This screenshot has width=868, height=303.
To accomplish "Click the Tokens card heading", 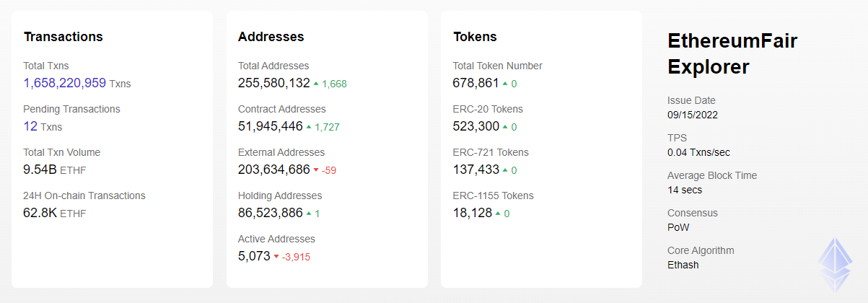I will coord(475,36).
